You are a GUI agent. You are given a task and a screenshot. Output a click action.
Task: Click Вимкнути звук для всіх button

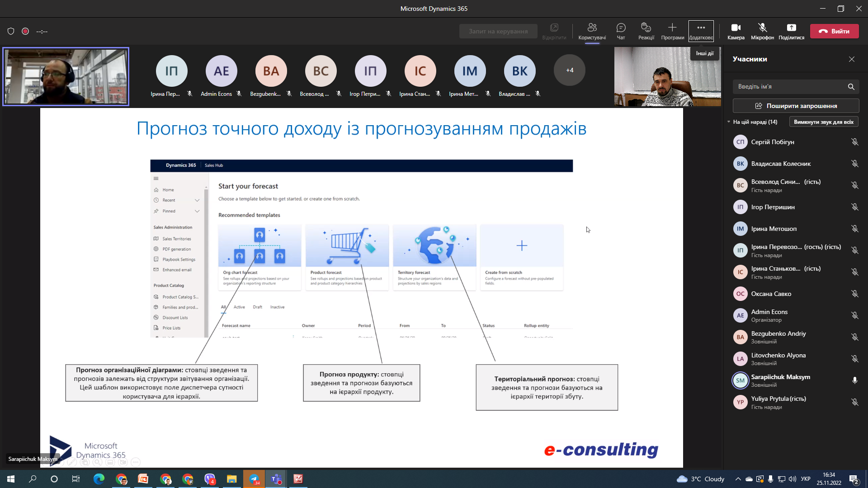(823, 122)
